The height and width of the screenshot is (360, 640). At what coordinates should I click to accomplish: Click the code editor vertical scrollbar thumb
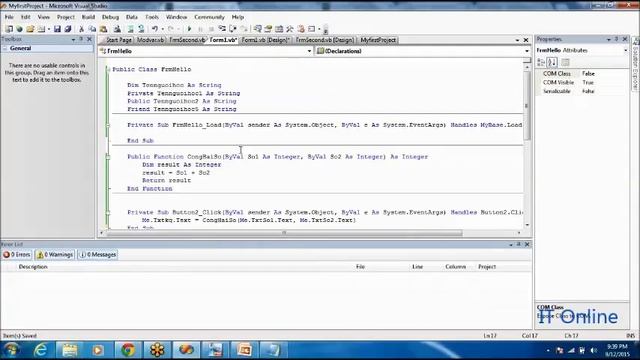527,105
